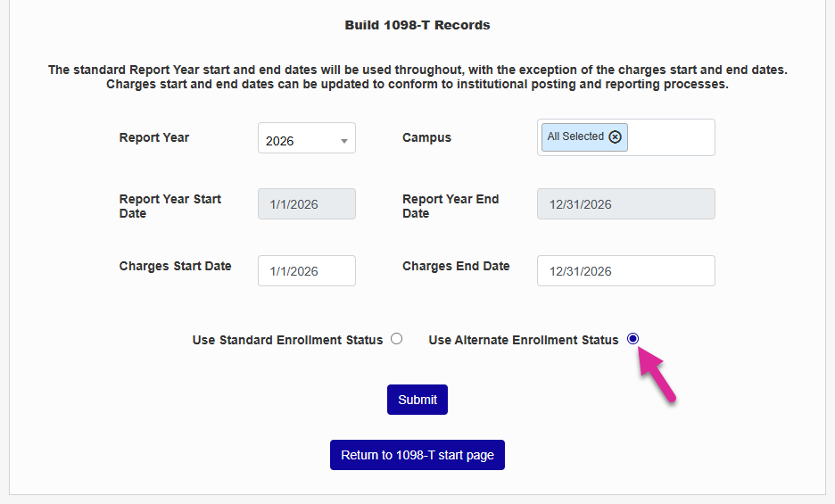Focus the Charges Start Date field
The width and height of the screenshot is (835, 504).
coord(306,271)
